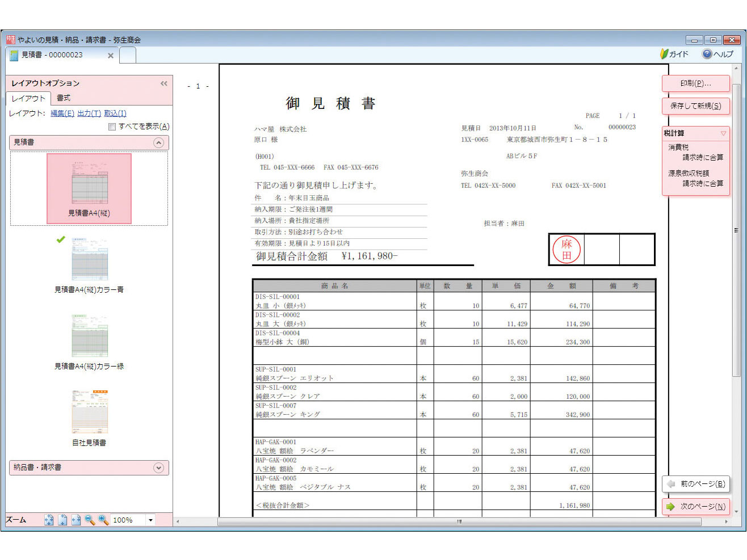Click the 弥生 application icon in title bar
Screen dimensions: 747x560
(x=11, y=40)
